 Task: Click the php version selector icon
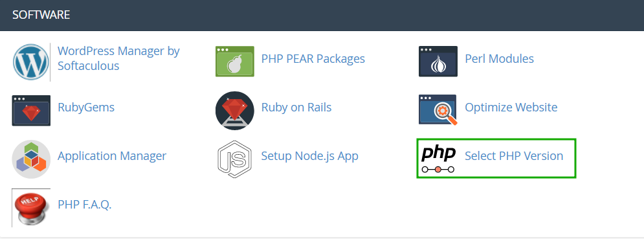click(x=438, y=159)
